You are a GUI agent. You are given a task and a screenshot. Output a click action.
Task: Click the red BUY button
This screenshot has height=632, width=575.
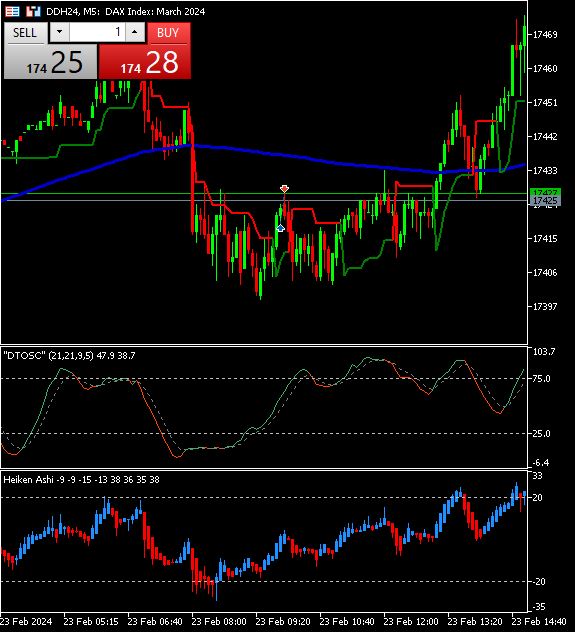168,33
